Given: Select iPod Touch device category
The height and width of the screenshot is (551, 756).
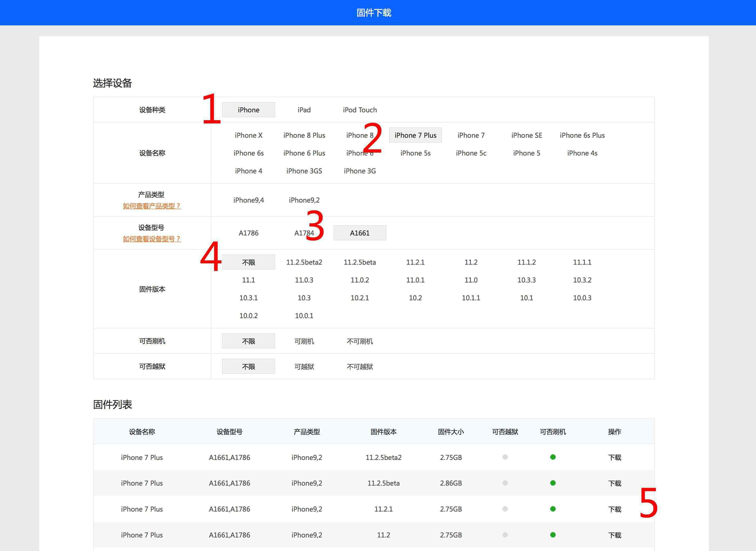Looking at the screenshot, I should (360, 110).
